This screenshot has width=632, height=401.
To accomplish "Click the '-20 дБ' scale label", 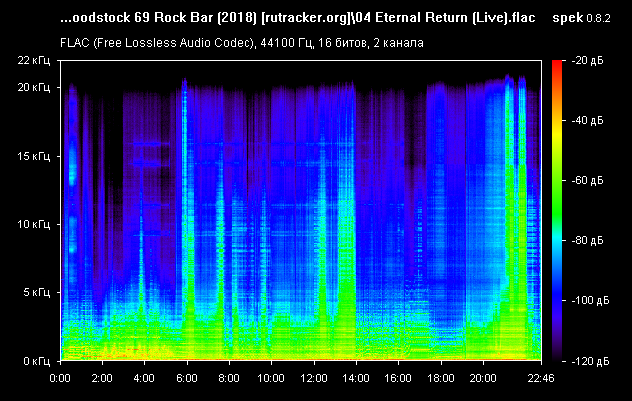I will pos(588,60).
